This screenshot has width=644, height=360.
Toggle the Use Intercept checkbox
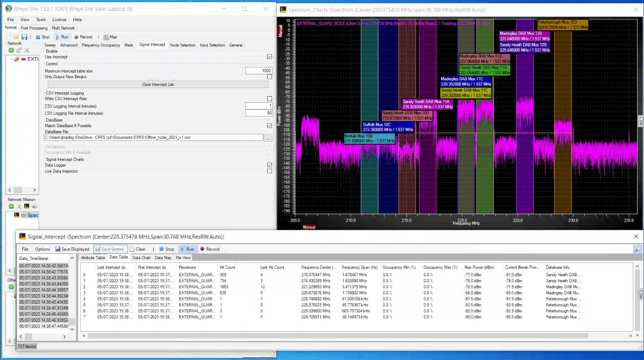269,57
